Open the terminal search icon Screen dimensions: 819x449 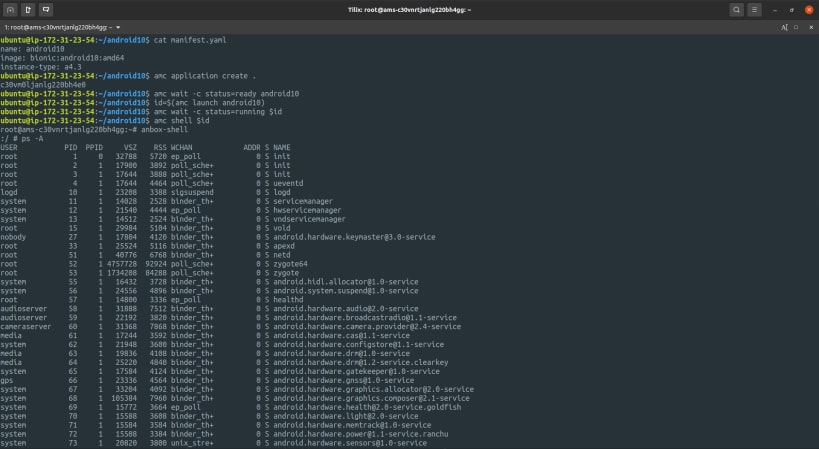[x=736, y=9]
